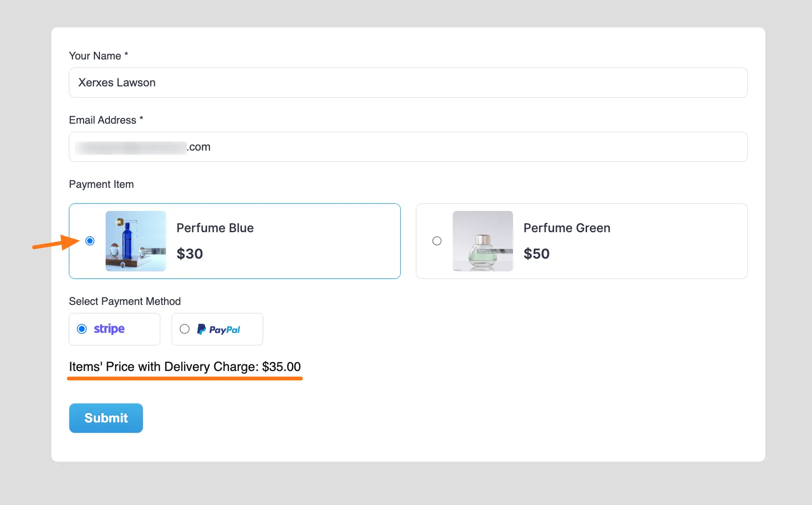
Task: Click the total price with delivery text
Action: coord(185,367)
